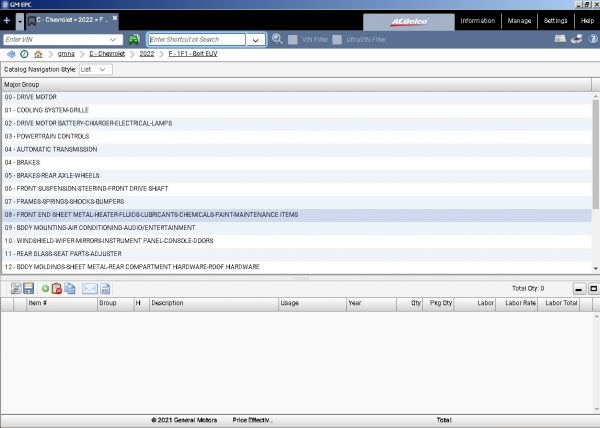Open the 2022 breadcrumb link
The height and width of the screenshot is (428, 600).
[x=147, y=54]
